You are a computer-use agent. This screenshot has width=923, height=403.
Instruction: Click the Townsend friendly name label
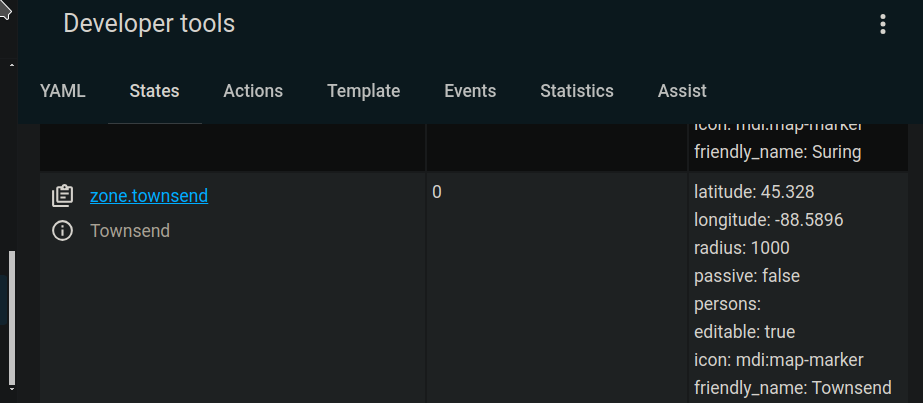tap(130, 231)
